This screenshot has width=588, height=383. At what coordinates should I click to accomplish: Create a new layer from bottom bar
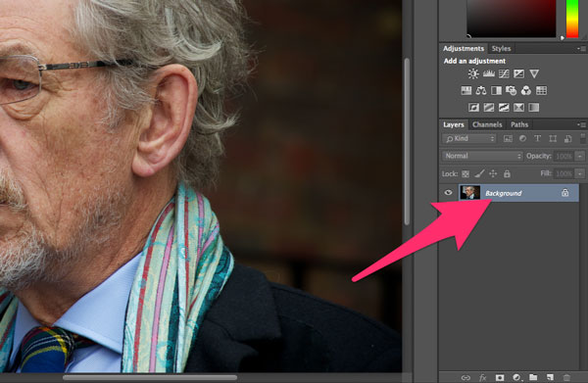[550, 377]
